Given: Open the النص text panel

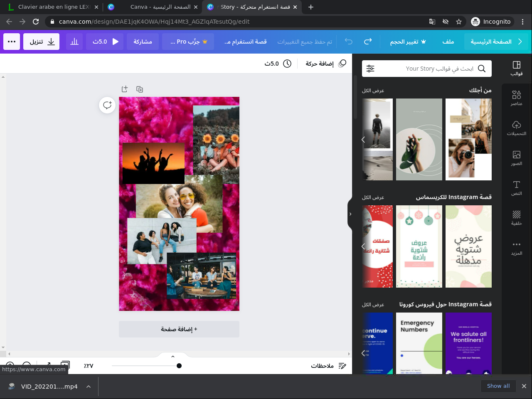Looking at the screenshot, I should [517, 188].
